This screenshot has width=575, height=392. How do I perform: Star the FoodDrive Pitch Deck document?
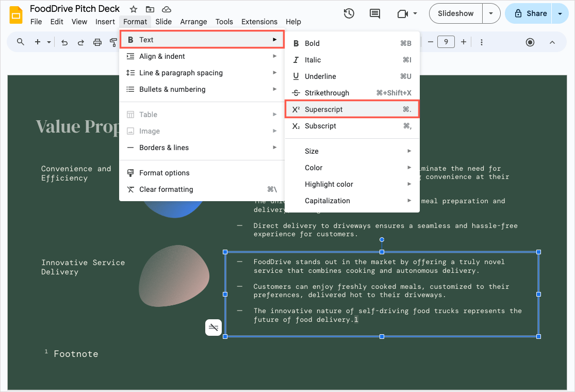click(134, 9)
